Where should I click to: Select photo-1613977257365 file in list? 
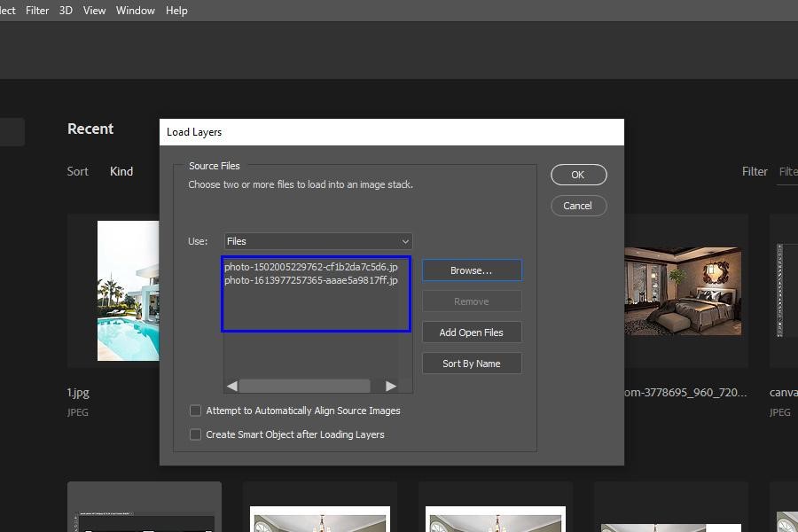(310, 280)
